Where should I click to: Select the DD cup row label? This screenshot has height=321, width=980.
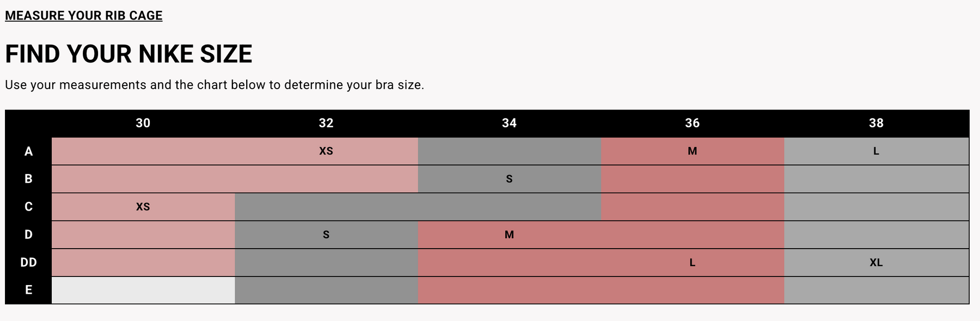tap(28, 262)
